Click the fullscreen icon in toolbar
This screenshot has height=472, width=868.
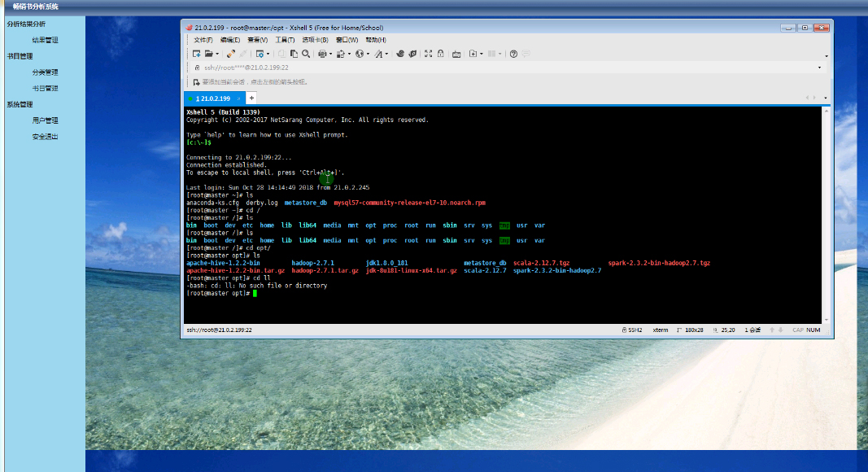[x=429, y=54]
